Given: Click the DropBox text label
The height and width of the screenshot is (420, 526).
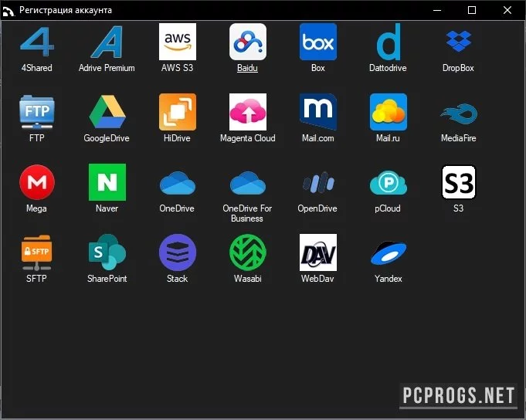Looking at the screenshot, I should point(458,68).
